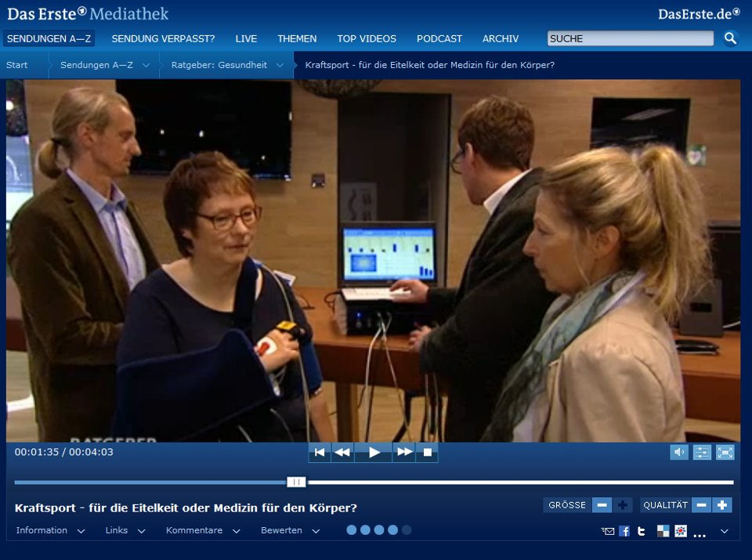Image resolution: width=752 pixels, height=560 pixels.
Task: Open the player settings sliders icon
Action: coord(702,452)
